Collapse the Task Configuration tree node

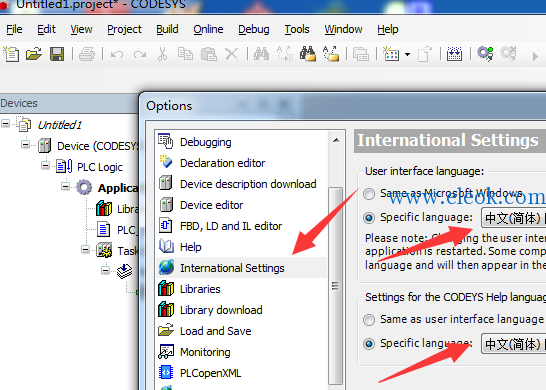(85, 249)
